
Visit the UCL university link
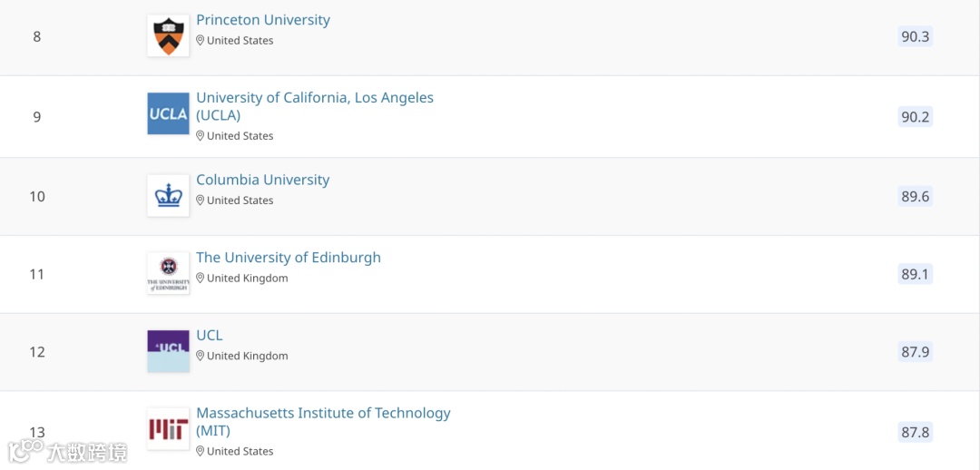pos(210,336)
